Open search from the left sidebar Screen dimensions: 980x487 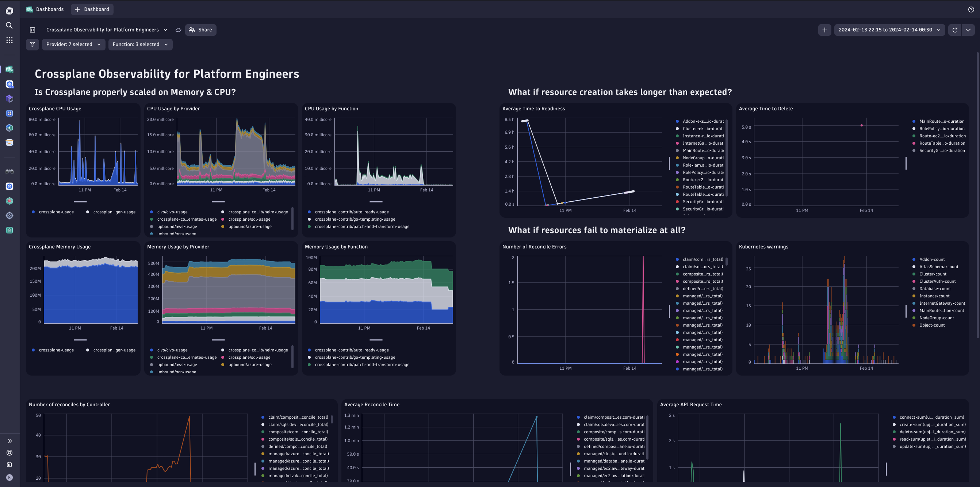[x=9, y=26]
